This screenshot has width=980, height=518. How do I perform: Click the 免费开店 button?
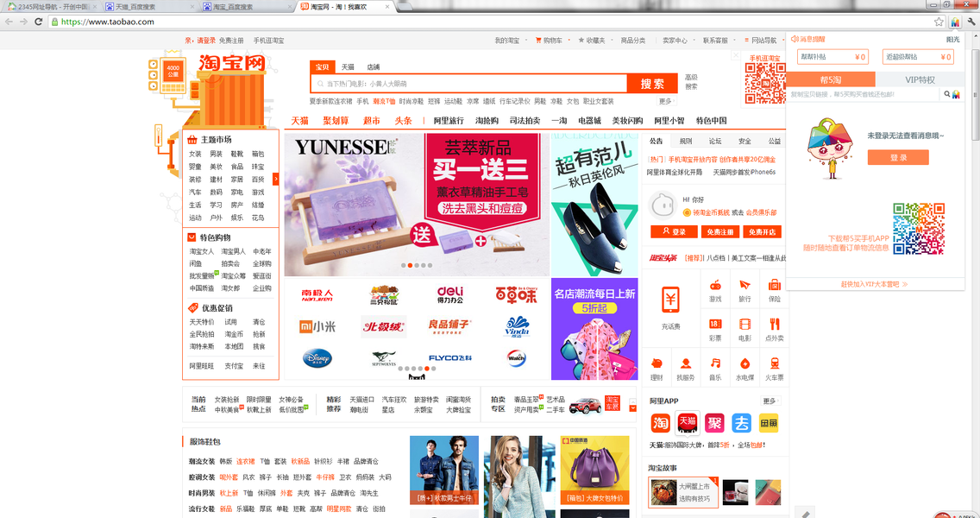click(x=763, y=231)
